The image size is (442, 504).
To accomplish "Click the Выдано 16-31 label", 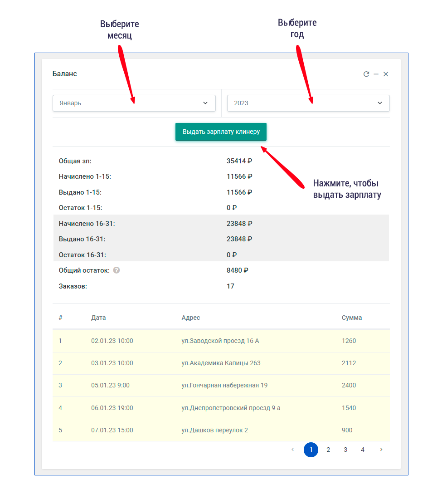I will 82,239.
